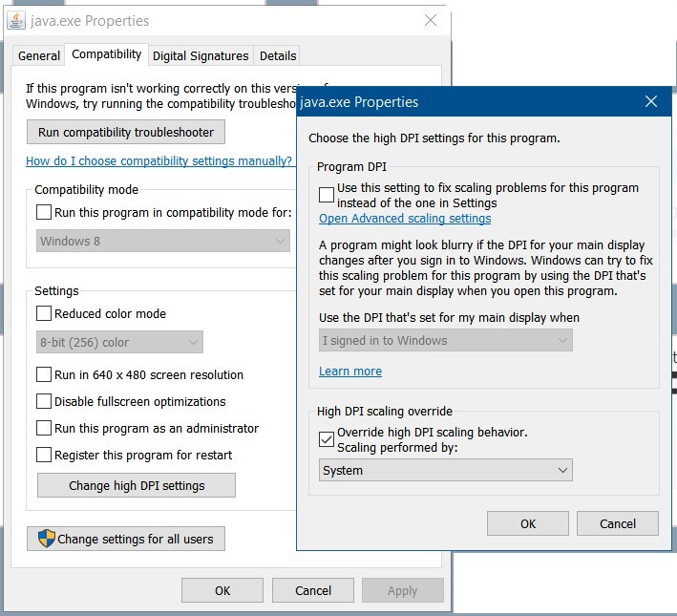Open 'How do I choose compatibility settings manually?' link

click(159, 160)
